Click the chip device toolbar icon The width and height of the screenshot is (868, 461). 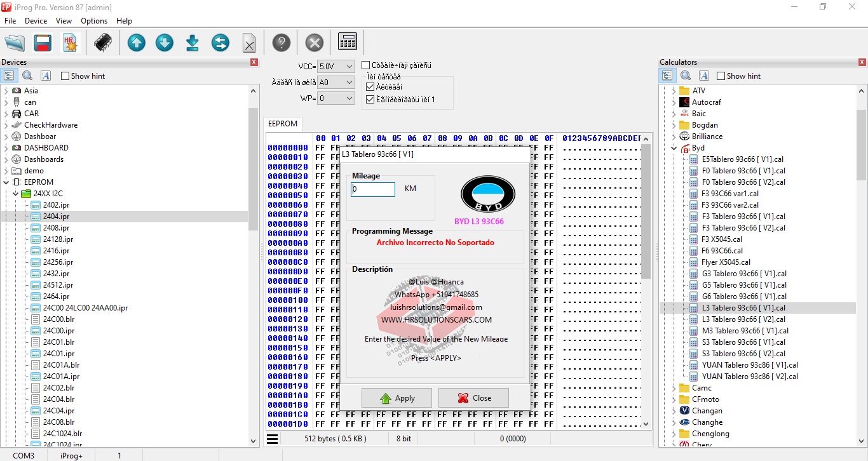(103, 43)
